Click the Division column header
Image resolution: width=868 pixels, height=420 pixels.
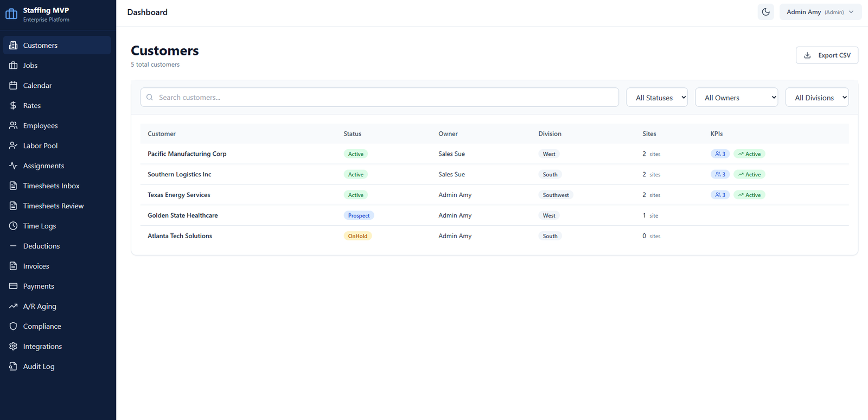(x=550, y=133)
